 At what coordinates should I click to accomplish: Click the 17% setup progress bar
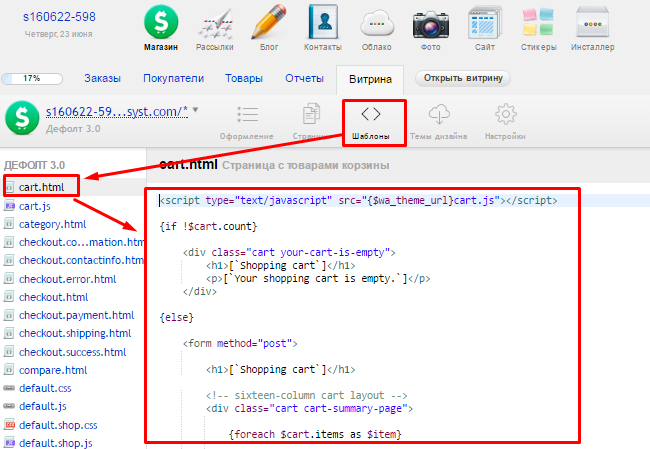(x=32, y=78)
